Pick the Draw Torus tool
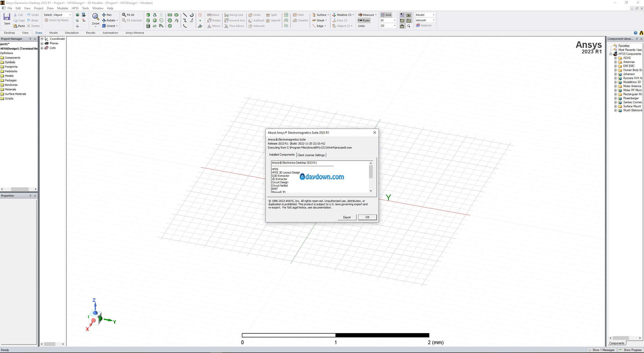The image size is (644, 353). 155,26
